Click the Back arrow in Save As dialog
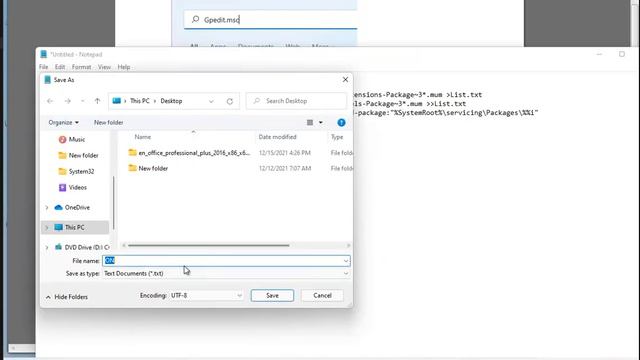 point(50,101)
